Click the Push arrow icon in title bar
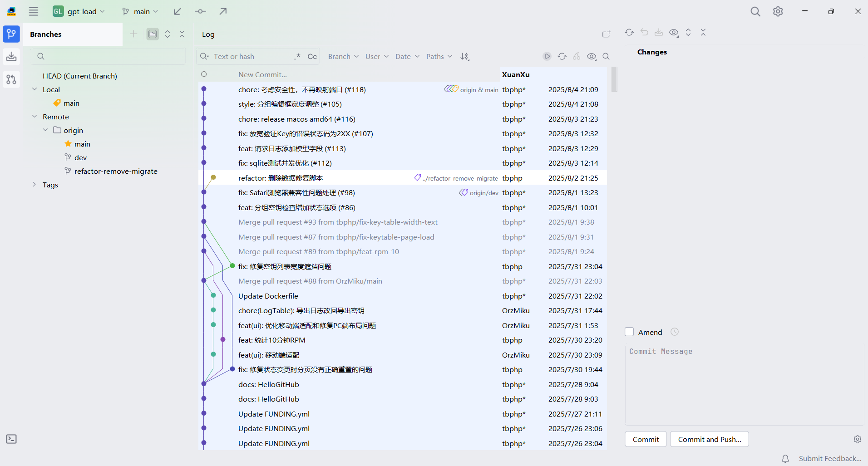This screenshot has height=466, width=868. pyautogui.click(x=223, y=11)
